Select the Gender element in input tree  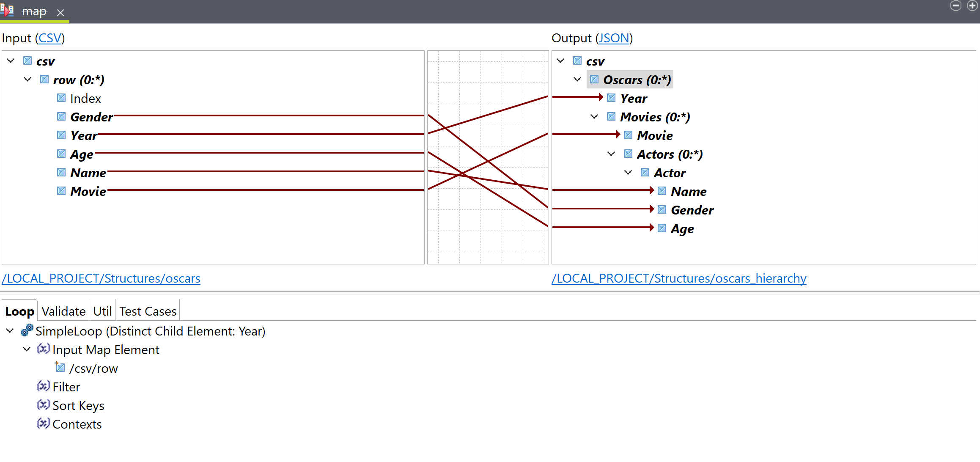pyautogui.click(x=91, y=117)
